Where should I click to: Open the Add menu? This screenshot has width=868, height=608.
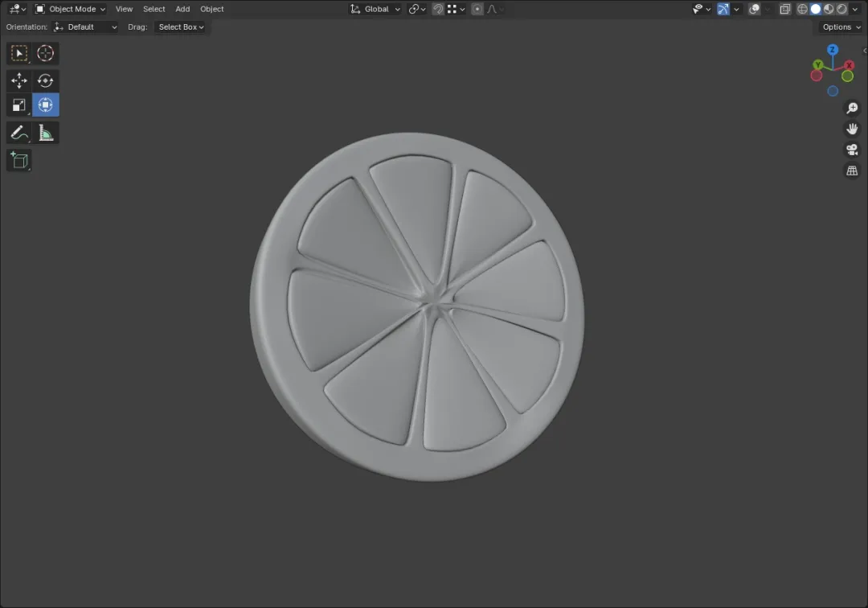[182, 9]
